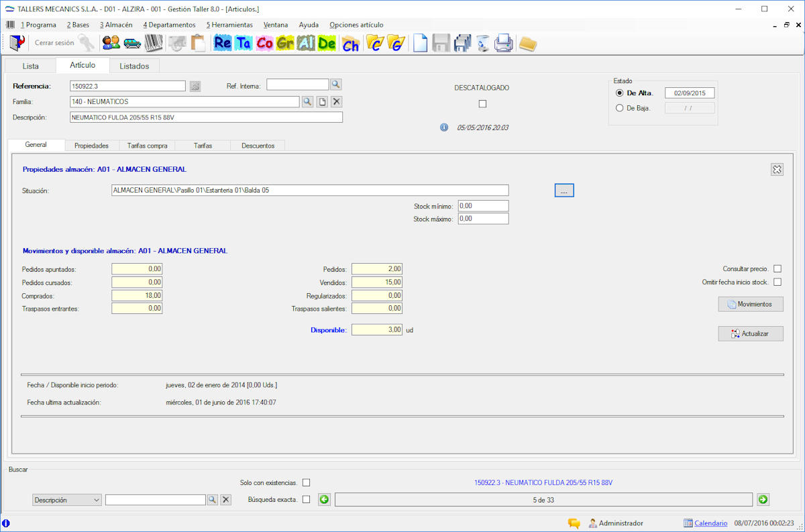Check Búsqueda exacta option
The height and width of the screenshot is (532, 805).
[306, 499]
